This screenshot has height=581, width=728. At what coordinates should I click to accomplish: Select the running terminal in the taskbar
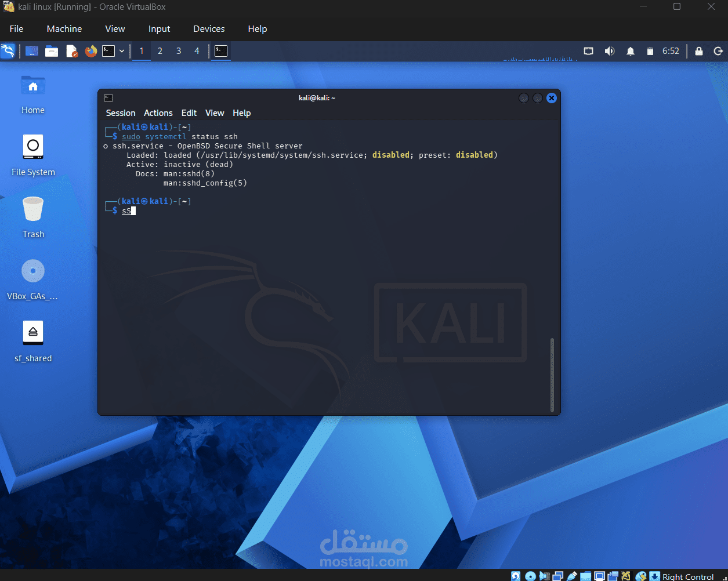point(221,51)
